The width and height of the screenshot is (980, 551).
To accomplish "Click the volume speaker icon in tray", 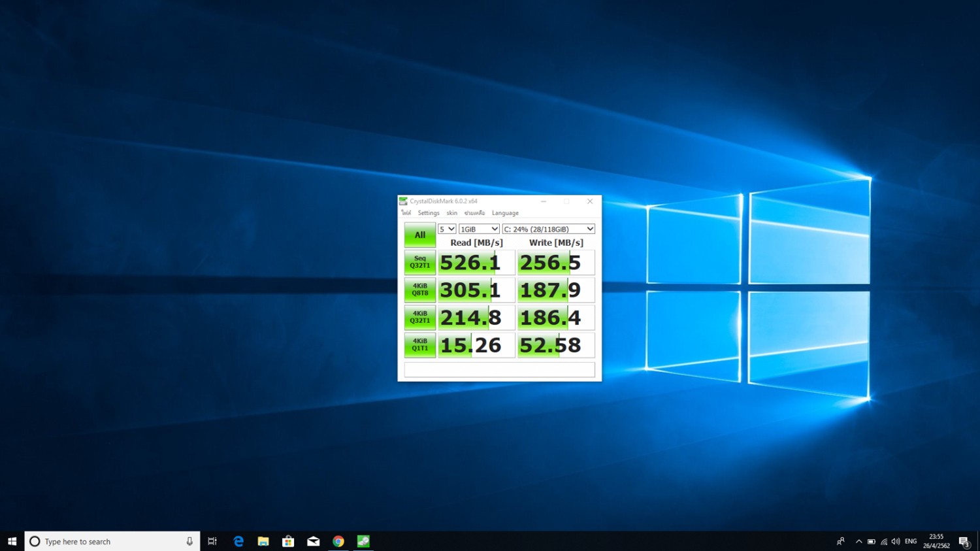I will click(896, 541).
